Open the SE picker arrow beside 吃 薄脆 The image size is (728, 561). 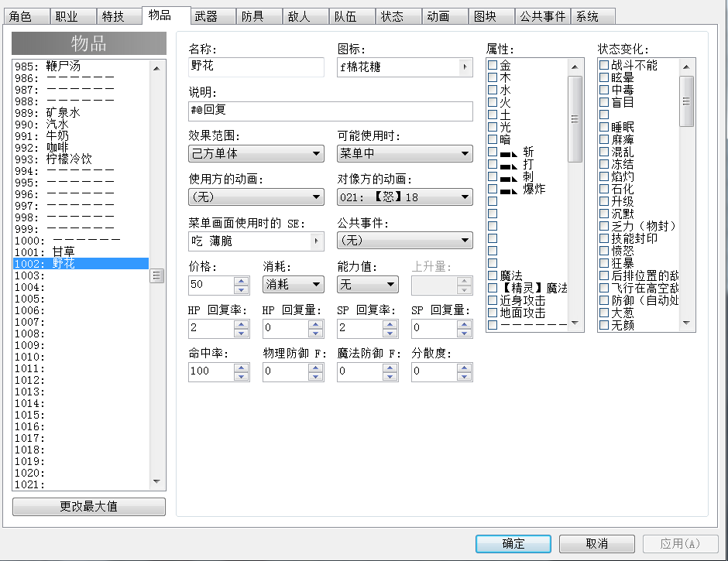coord(317,241)
